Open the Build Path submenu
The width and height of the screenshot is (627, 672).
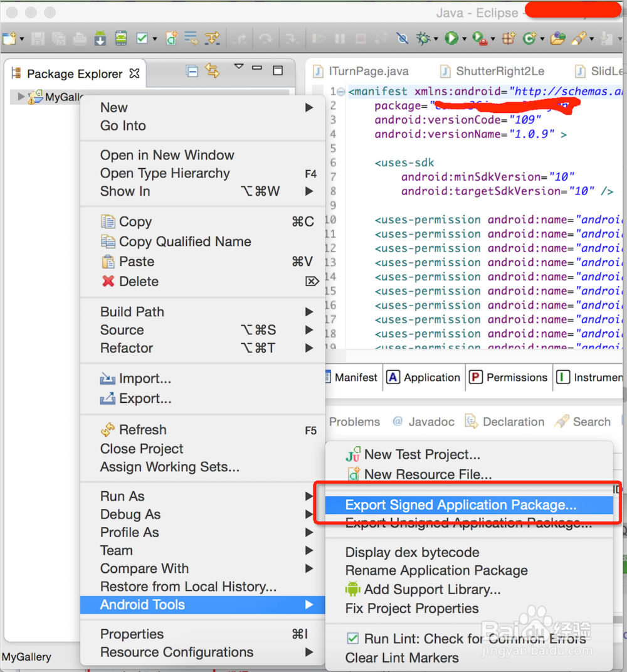(x=203, y=312)
